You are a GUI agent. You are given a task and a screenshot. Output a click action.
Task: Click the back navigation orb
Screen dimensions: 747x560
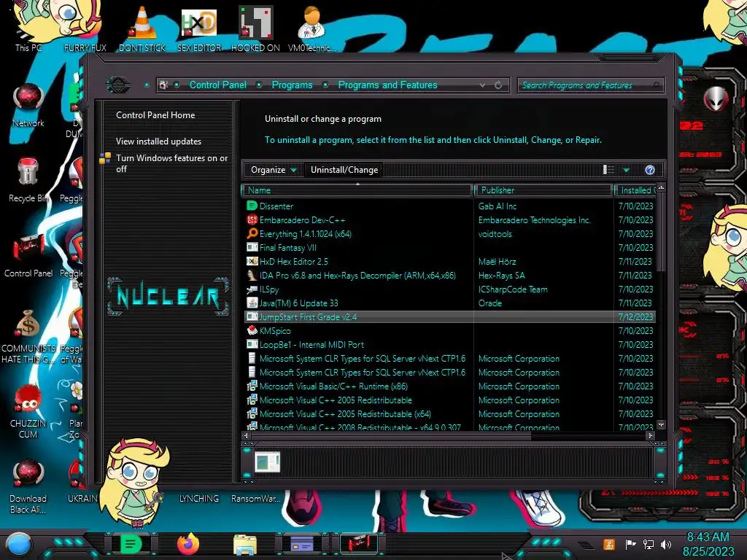(x=117, y=85)
